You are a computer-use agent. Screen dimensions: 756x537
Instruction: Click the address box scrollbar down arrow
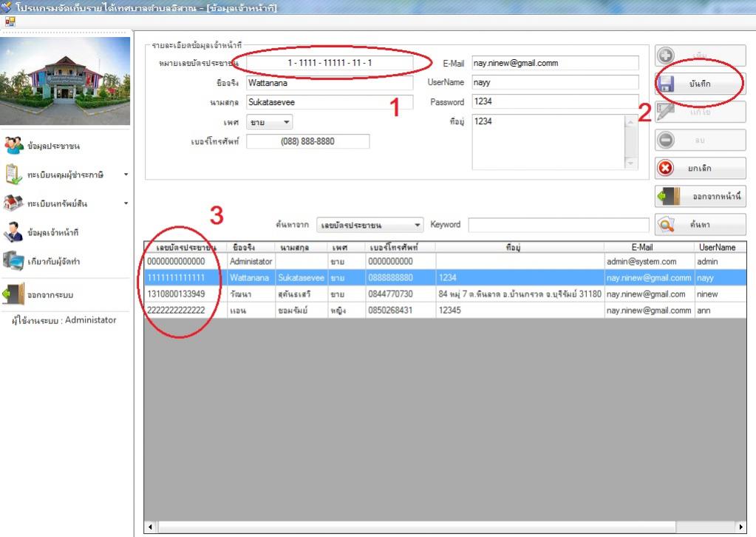630,163
